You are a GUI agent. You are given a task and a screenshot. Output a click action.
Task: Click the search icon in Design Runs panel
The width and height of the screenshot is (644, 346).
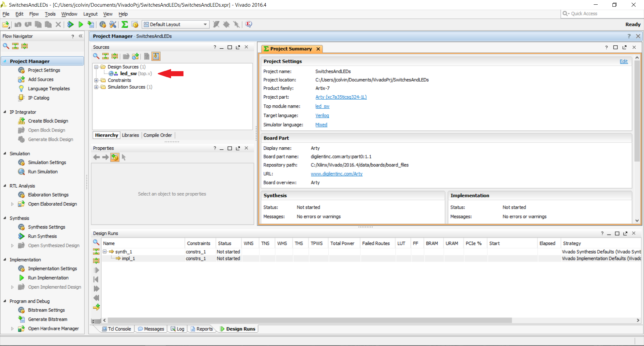[96, 243]
